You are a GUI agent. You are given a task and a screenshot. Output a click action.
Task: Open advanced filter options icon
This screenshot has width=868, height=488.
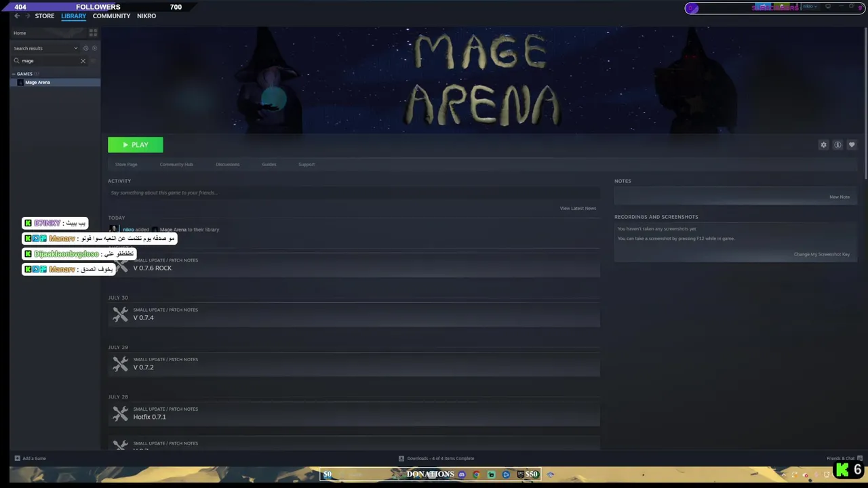(94, 61)
